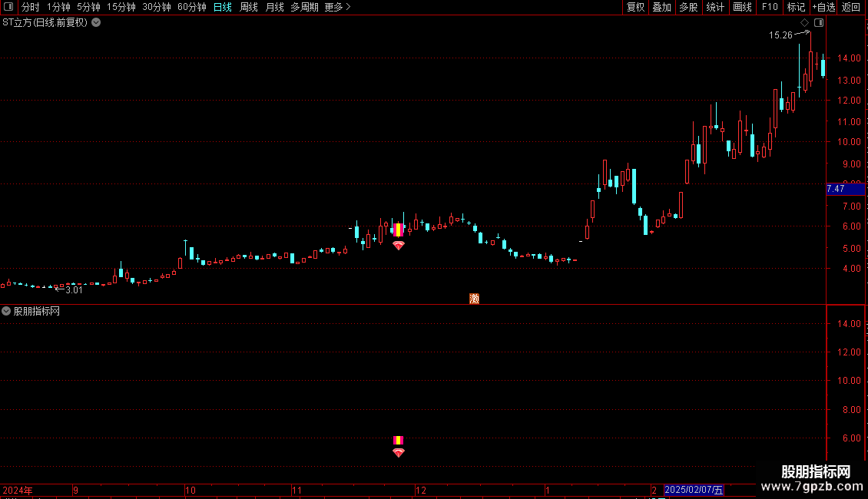This screenshot has width=868, height=499.
Task: Click the 股朋指标网 indicator name
Action: [x=37, y=312]
